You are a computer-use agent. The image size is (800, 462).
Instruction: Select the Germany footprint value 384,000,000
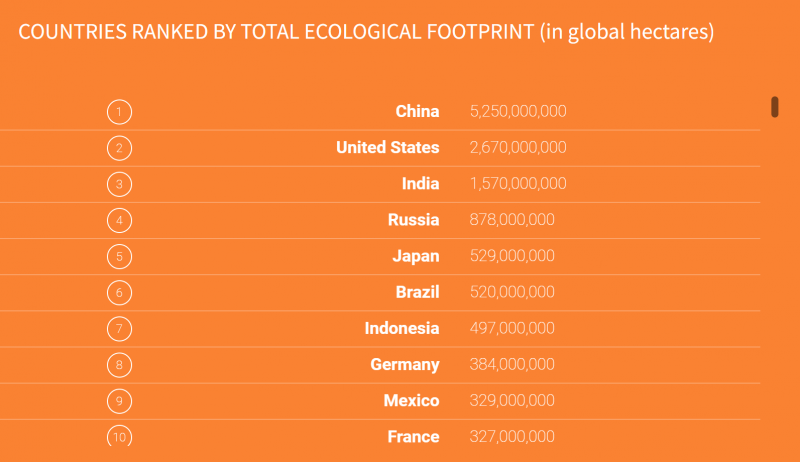[512, 364]
